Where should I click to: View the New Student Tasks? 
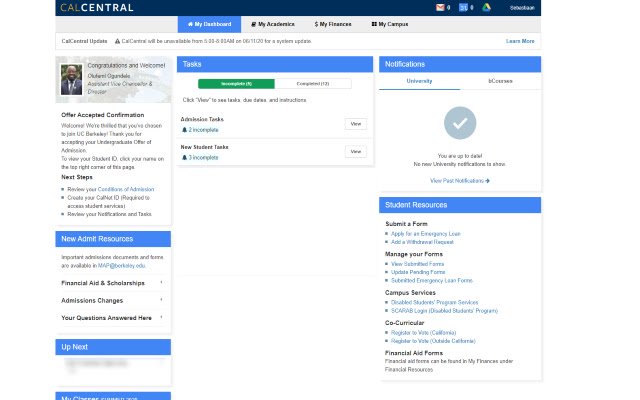tap(356, 151)
